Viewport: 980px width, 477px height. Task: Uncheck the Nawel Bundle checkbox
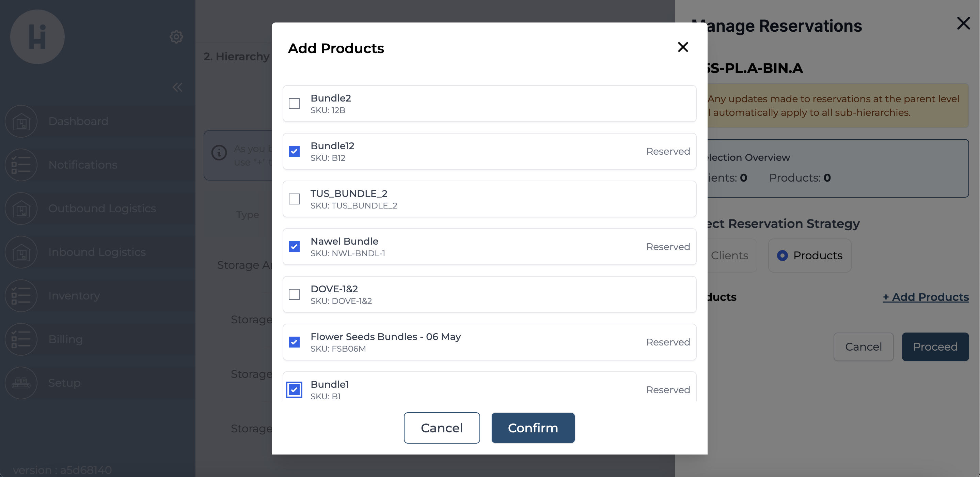(x=294, y=247)
